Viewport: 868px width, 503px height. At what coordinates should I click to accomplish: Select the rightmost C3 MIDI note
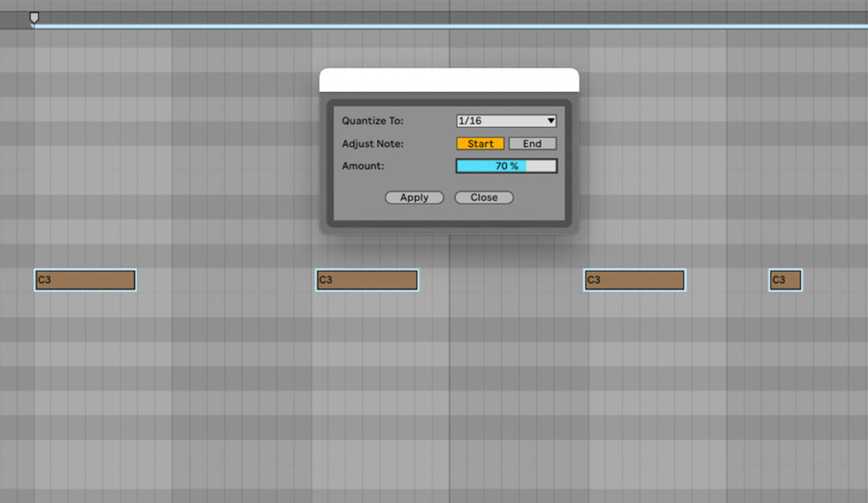coord(785,280)
